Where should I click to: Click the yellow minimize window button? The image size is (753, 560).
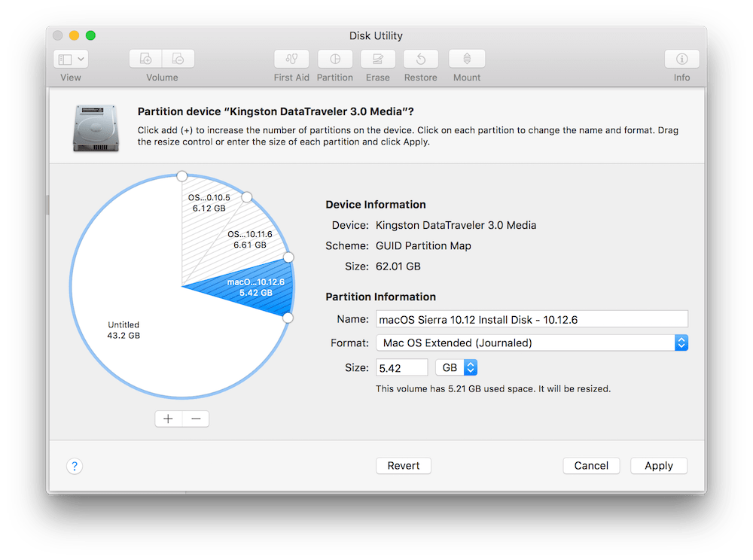point(74,35)
